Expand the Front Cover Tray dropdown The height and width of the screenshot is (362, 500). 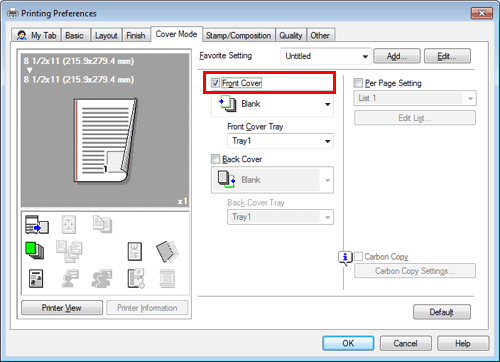click(x=280, y=141)
